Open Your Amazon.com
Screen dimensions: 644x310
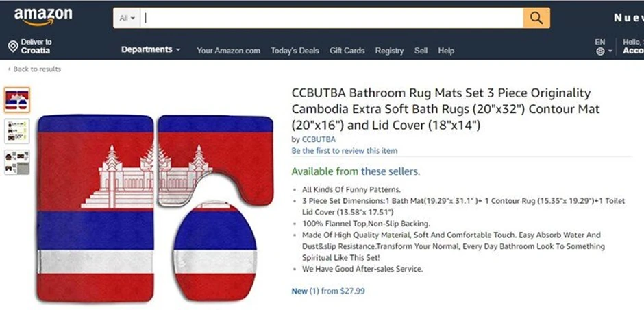coord(228,51)
